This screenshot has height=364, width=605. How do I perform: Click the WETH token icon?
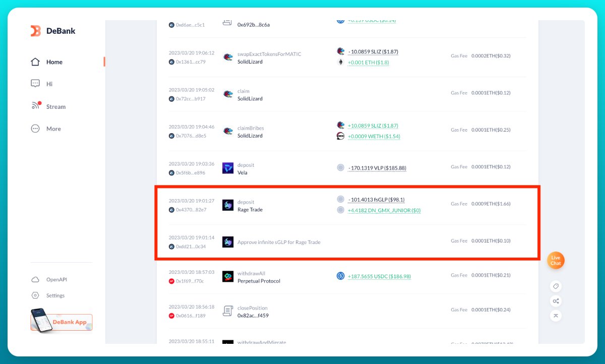340,136
